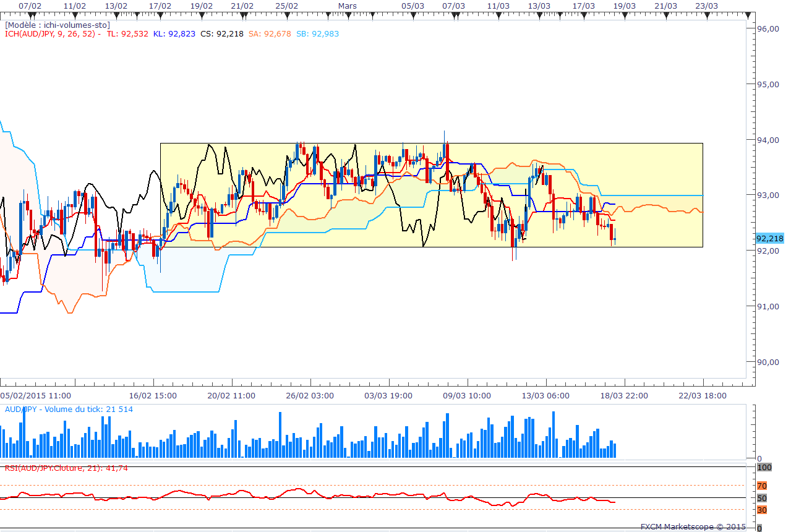The image size is (791, 532).
Task: Click the 13/03 date on top axis
Action: (x=539, y=5)
